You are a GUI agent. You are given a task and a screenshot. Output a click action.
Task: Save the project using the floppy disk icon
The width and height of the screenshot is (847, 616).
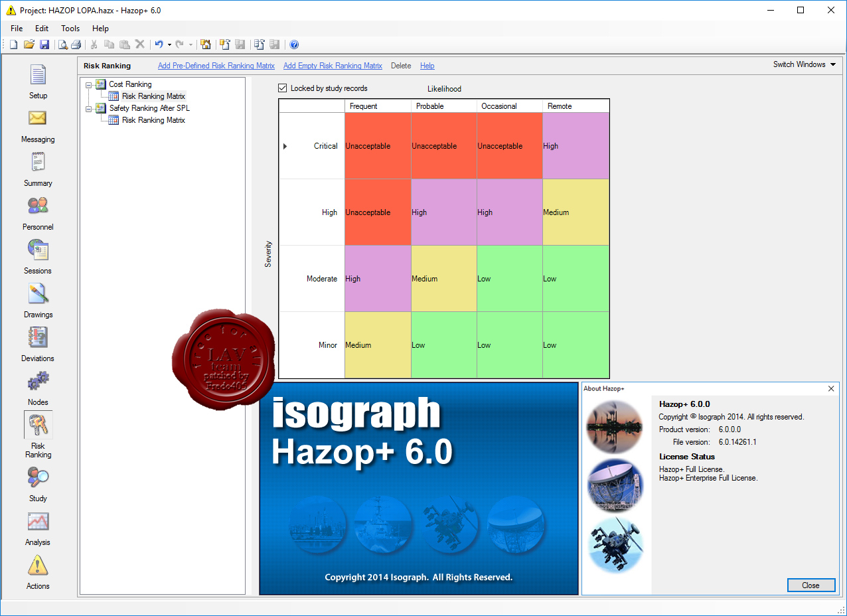pyautogui.click(x=44, y=44)
